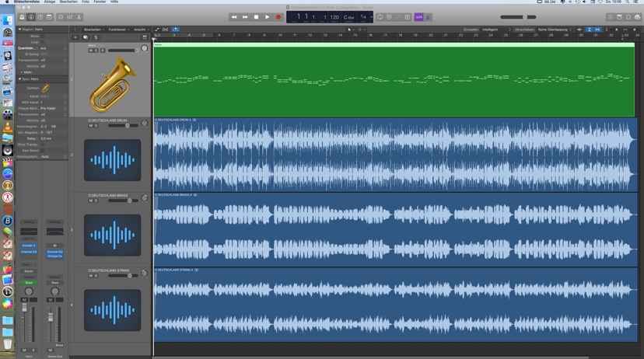
Task: Toggle the blue Catch Playhead button
Action: (175, 30)
